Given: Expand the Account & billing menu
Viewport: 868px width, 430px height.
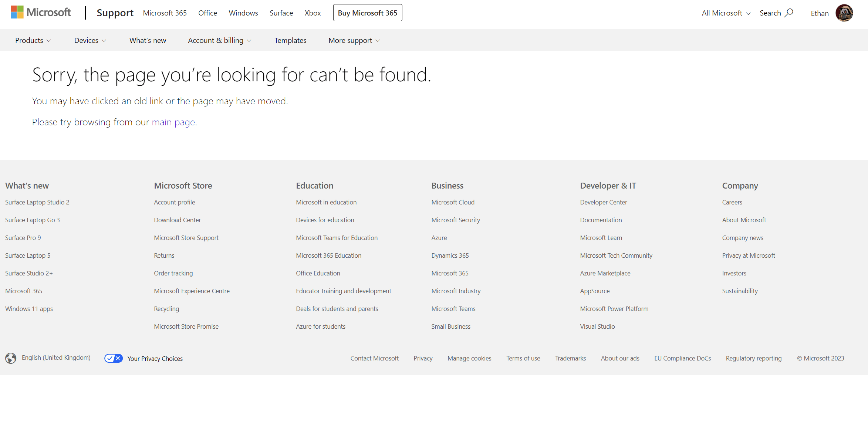Looking at the screenshot, I should (x=220, y=40).
